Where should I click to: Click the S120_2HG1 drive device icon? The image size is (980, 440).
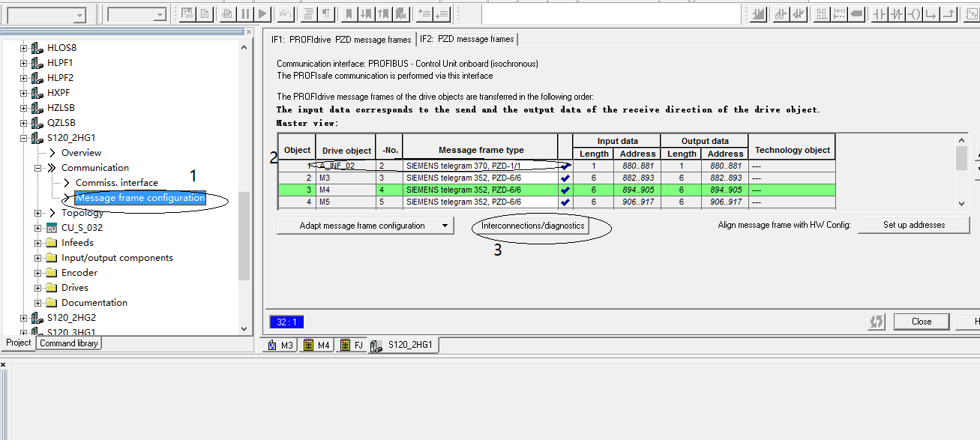click(x=37, y=138)
